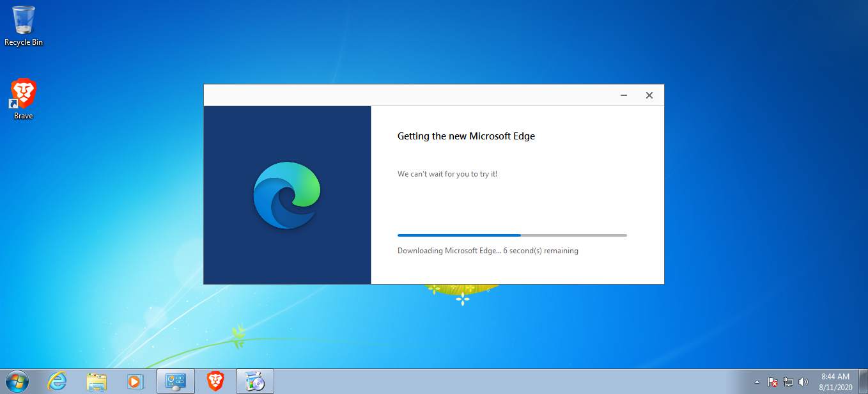The image size is (868, 394).
Task: Click the Microsoft Edge installer taskbar icon
Action: [254, 381]
